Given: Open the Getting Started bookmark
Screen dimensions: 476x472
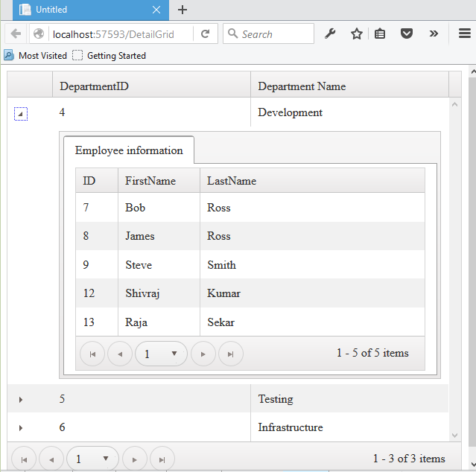Looking at the screenshot, I should pyautogui.click(x=110, y=56).
